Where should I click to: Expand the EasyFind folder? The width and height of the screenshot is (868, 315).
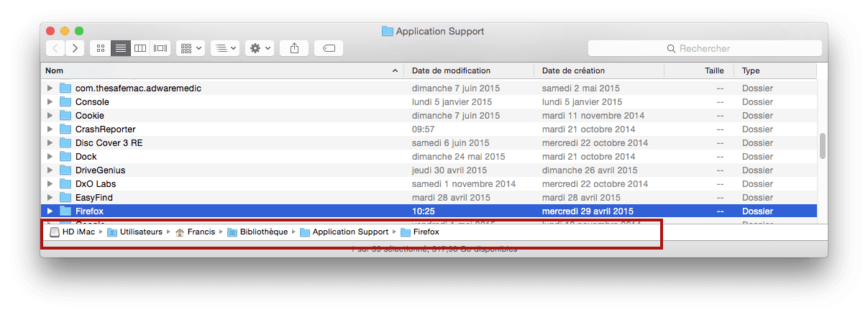pyautogui.click(x=50, y=198)
